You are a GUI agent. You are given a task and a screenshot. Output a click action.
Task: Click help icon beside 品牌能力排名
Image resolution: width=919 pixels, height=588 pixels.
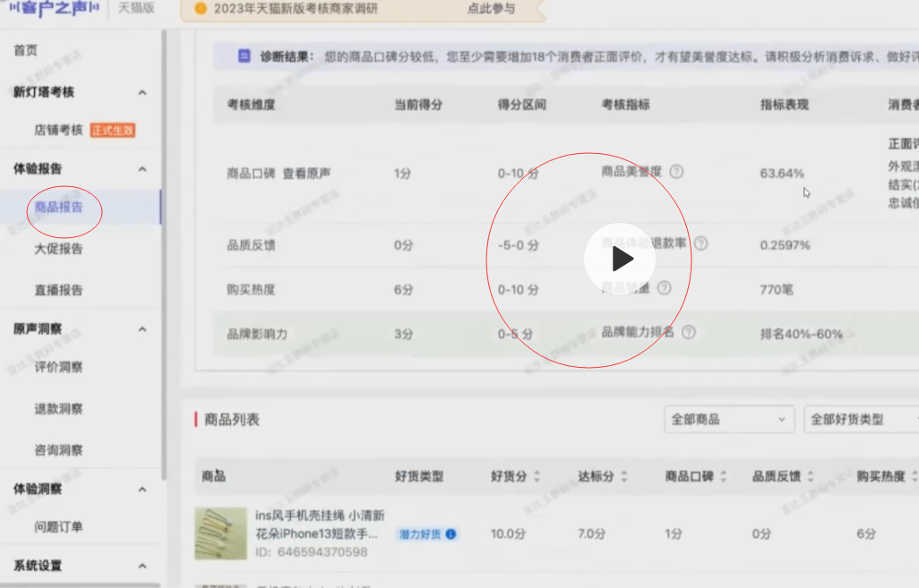[x=688, y=332]
